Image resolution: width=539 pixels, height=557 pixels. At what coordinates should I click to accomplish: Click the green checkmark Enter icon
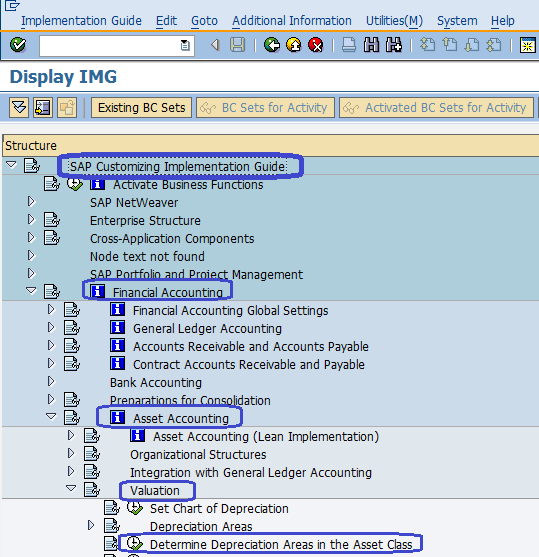(x=18, y=45)
